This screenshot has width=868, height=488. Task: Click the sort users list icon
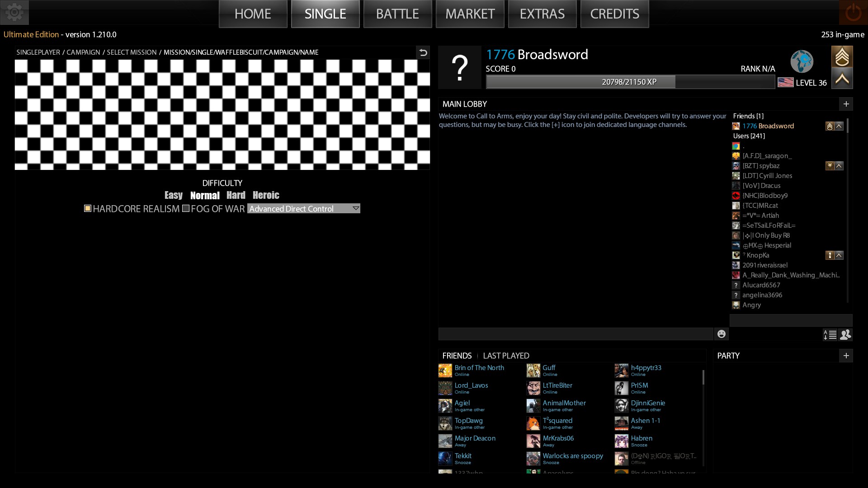(x=830, y=335)
